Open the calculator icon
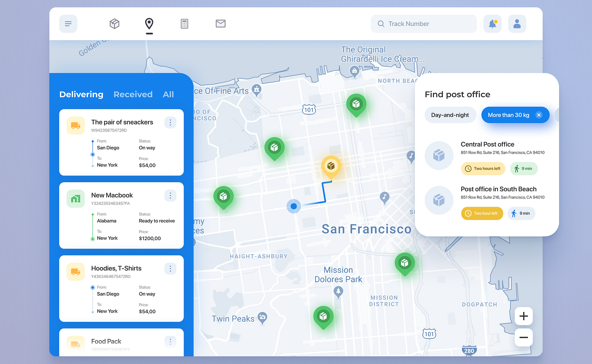The height and width of the screenshot is (364, 592). point(184,24)
